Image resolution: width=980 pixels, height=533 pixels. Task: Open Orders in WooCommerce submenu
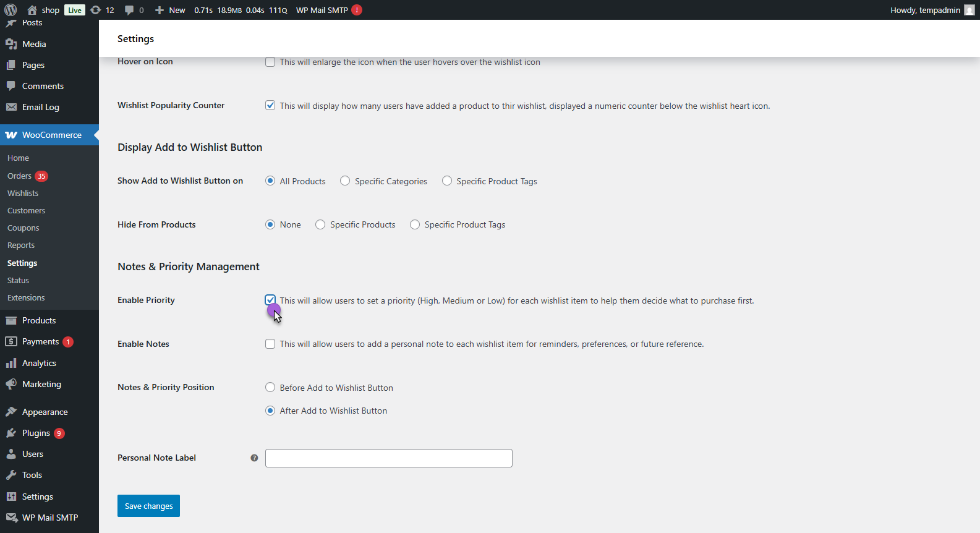(19, 176)
